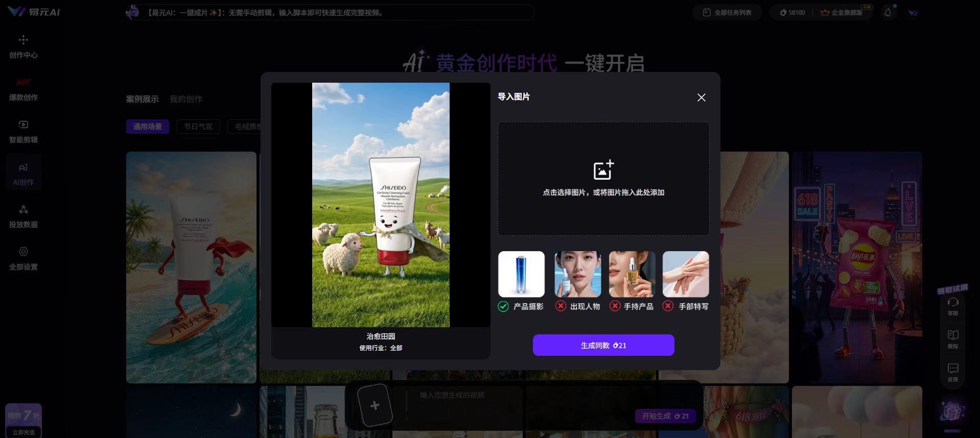This screenshot has width=980, height=438.
Task: Select the 手部特写 hand example thumbnail
Action: (686, 274)
